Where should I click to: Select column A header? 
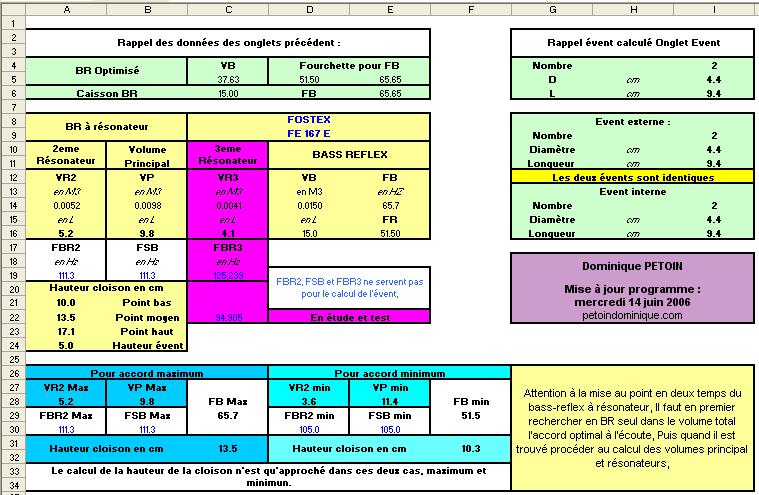(x=66, y=9)
